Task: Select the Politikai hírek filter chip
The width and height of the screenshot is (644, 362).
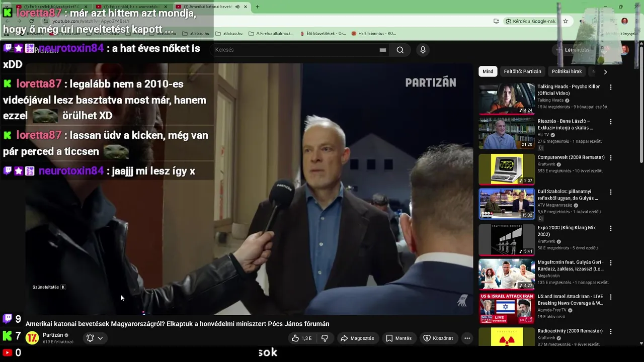Action: click(567, 71)
